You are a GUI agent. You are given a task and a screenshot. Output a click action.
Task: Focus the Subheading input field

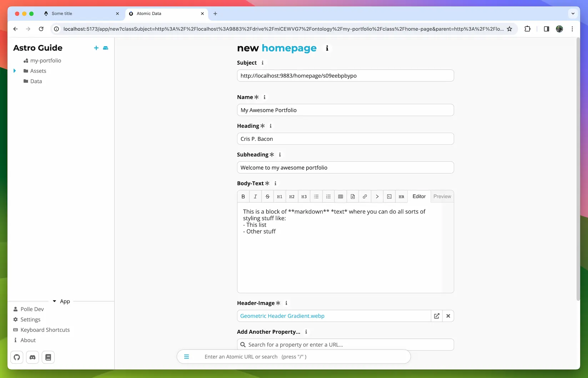(x=345, y=167)
